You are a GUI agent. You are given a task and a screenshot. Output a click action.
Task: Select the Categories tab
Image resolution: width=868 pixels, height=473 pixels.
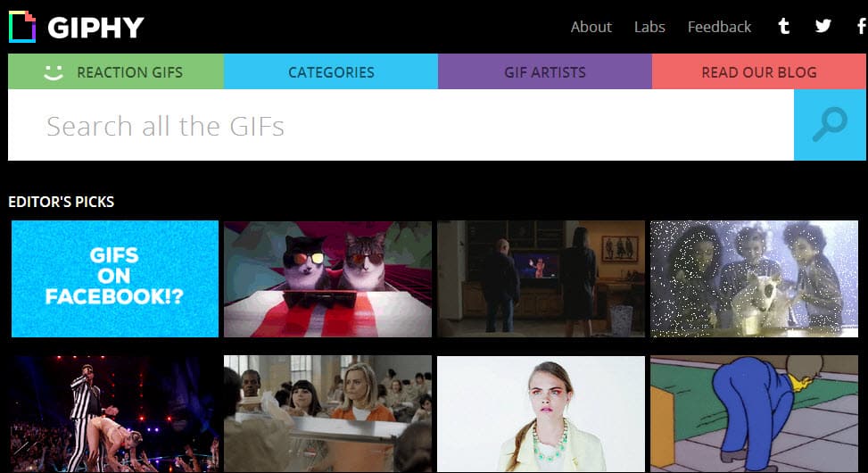(331, 71)
